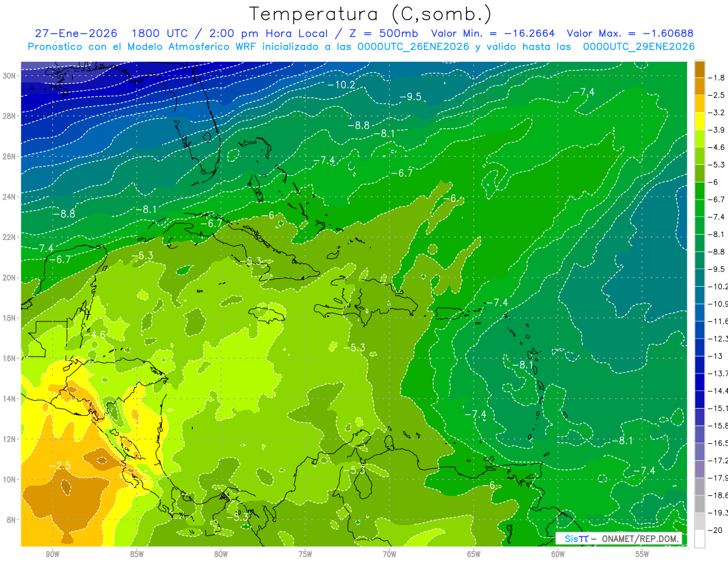Screen dimensions: 728x562
Task: Click the '8N' latitude axis label
Action: click(12, 520)
